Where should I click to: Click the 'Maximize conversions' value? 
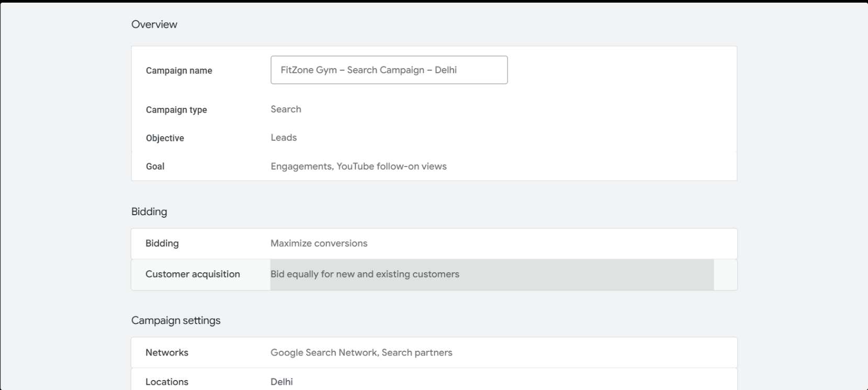pyautogui.click(x=319, y=243)
